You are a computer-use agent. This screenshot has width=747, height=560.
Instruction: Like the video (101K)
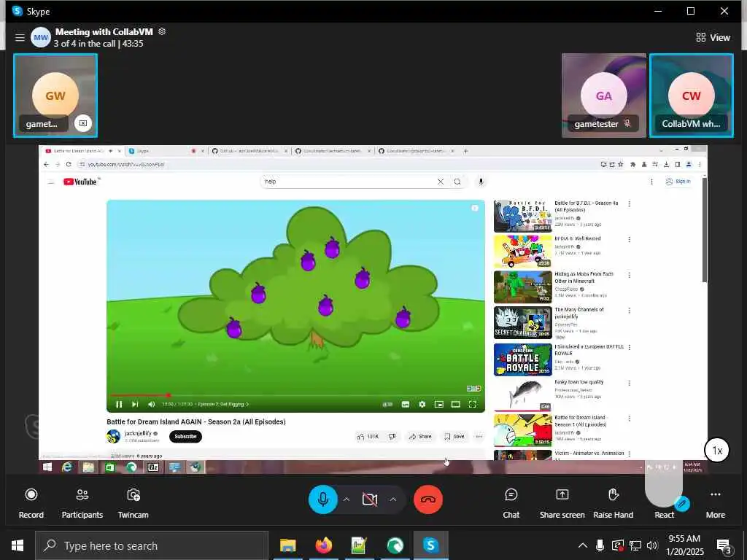368,436
